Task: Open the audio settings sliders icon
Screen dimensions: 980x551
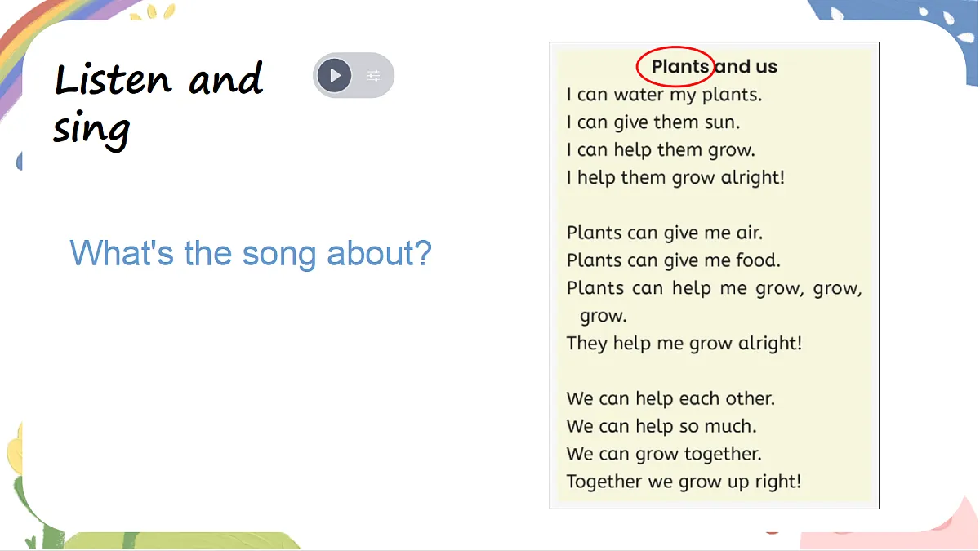Action: click(373, 76)
